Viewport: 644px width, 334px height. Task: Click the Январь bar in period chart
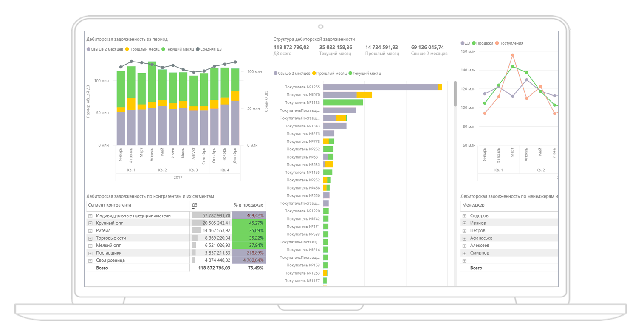pyautogui.click(x=121, y=108)
